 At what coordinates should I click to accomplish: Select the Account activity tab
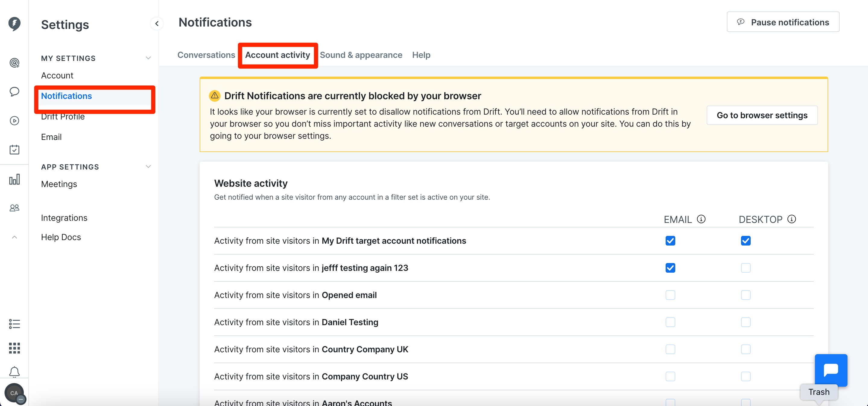pos(277,55)
